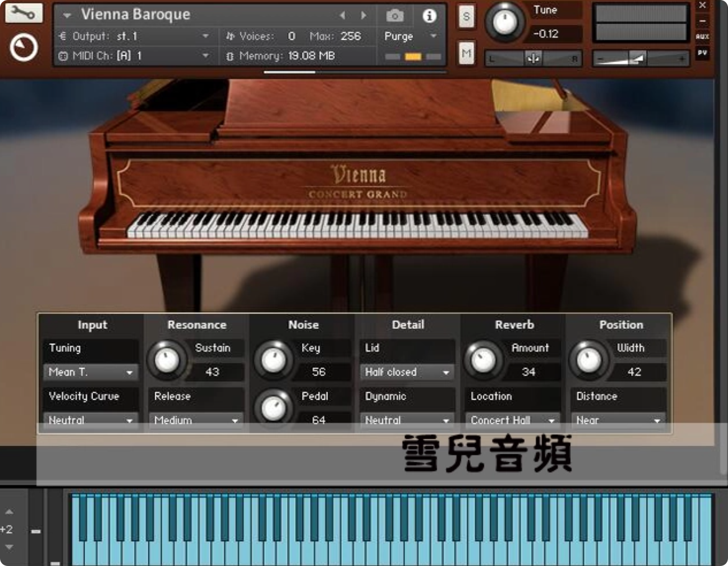Open the Release Medium dropdown

196,420
